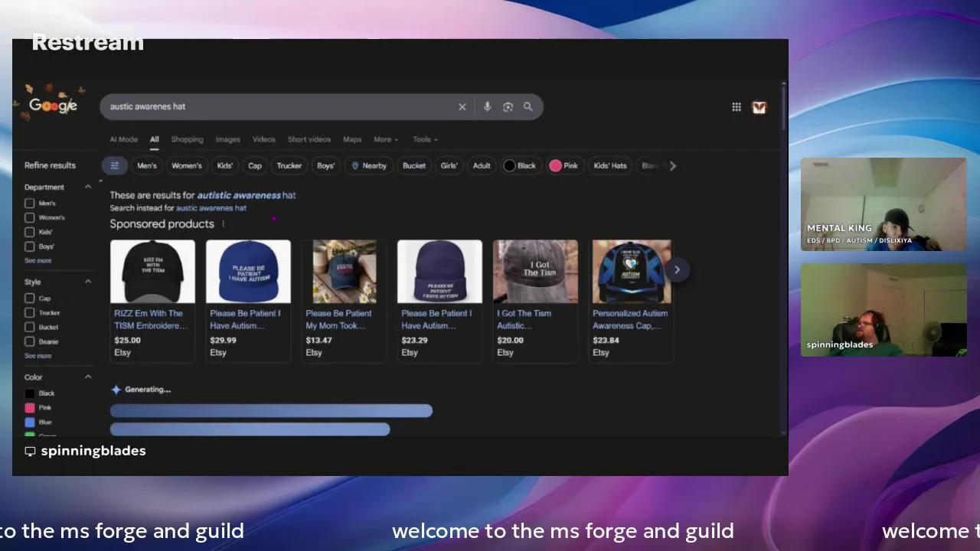Advance the product carousel with the right arrow

pyautogui.click(x=677, y=269)
